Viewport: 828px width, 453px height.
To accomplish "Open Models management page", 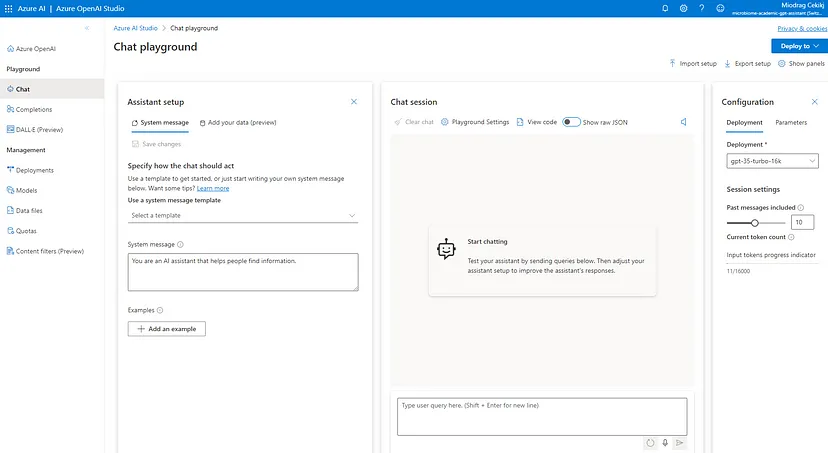I will click(x=22, y=190).
